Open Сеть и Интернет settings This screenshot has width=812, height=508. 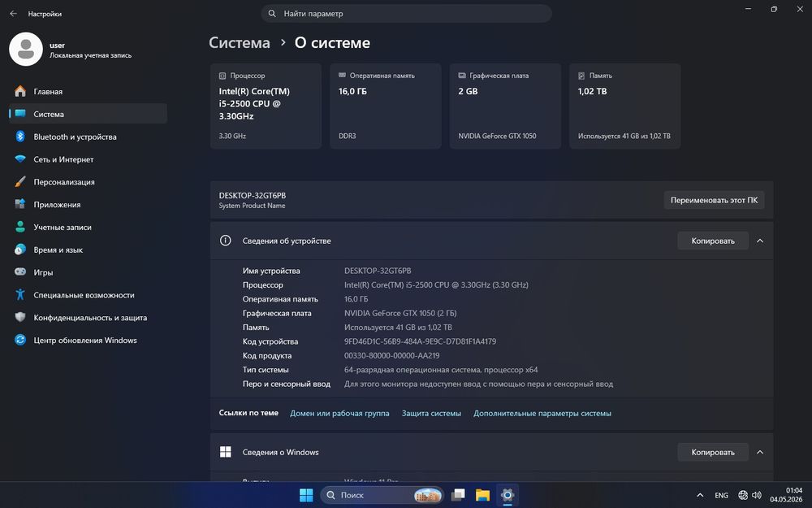(88, 159)
